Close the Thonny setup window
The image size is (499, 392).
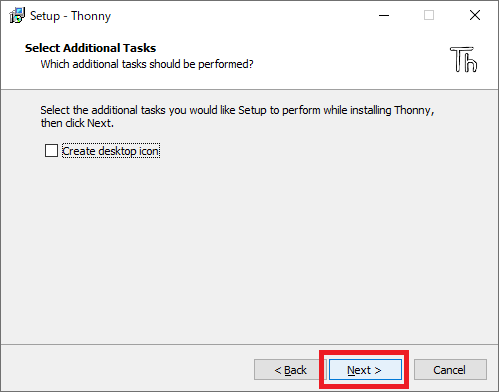(475, 15)
